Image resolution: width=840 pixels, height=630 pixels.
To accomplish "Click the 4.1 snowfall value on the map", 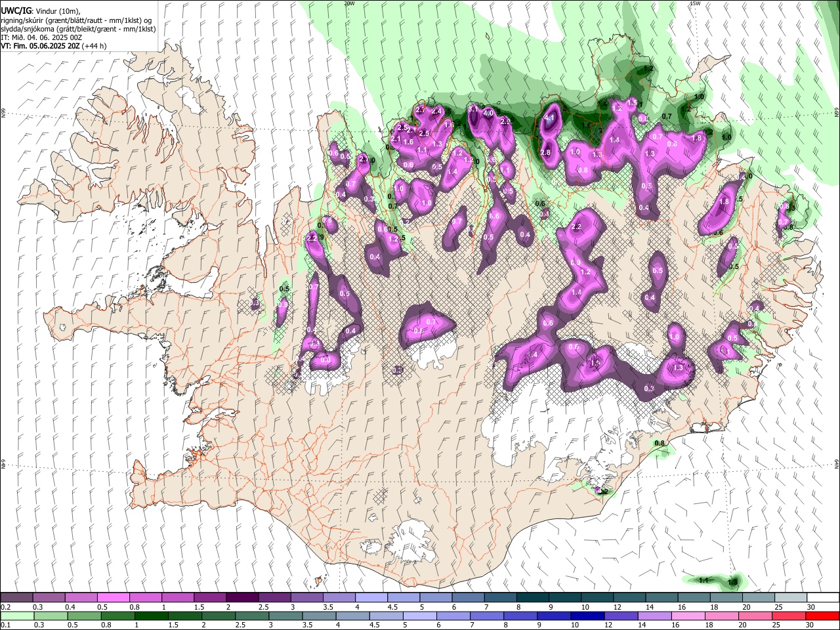I will click(551, 118).
